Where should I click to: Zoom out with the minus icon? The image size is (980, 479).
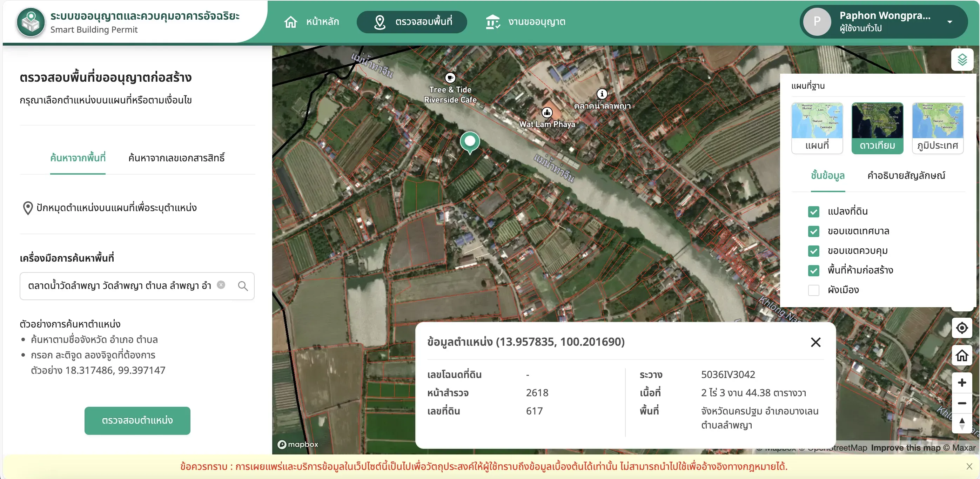pyautogui.click(x=962, y=403)
